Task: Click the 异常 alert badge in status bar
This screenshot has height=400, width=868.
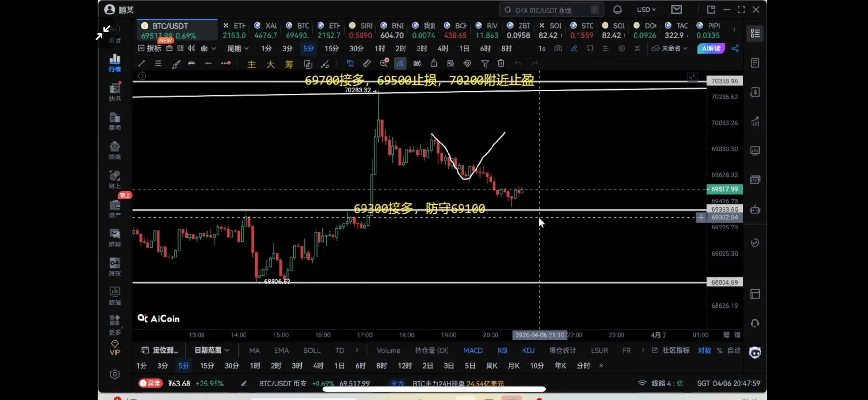Action: point(150,383)
